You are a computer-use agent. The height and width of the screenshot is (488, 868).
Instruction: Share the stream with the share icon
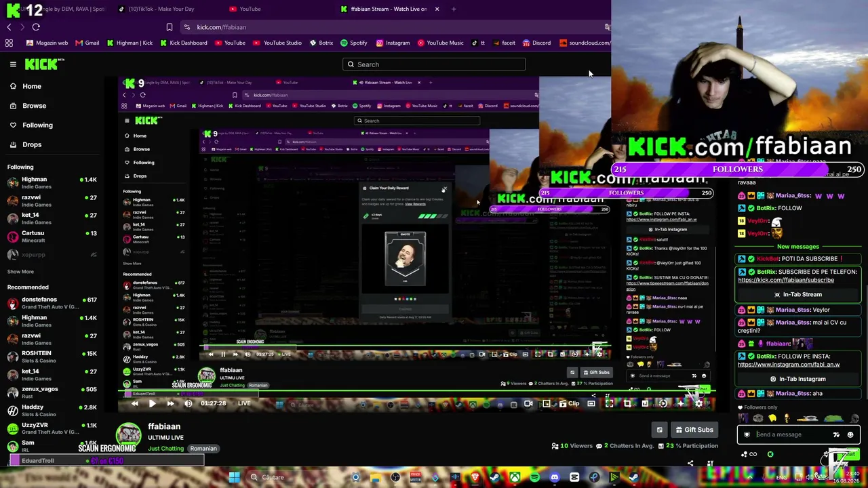point(690,464)
